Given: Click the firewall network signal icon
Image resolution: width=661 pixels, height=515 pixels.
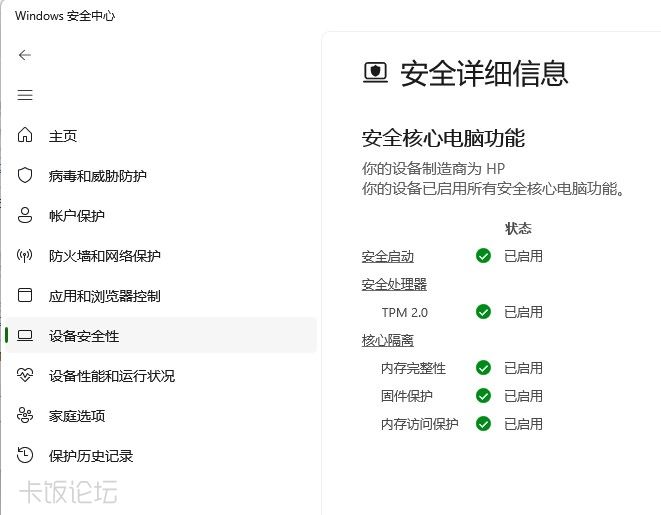Looking at the screenshot, I should pyautogui.click(x=26, y=255).
